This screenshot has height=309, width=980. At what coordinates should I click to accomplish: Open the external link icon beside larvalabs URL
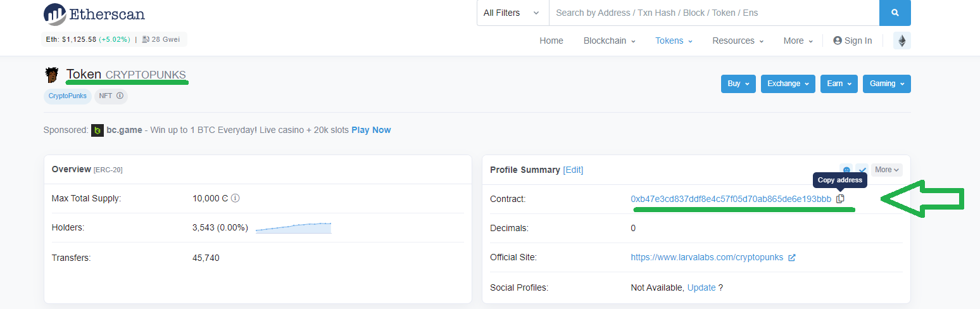[792, 258]
